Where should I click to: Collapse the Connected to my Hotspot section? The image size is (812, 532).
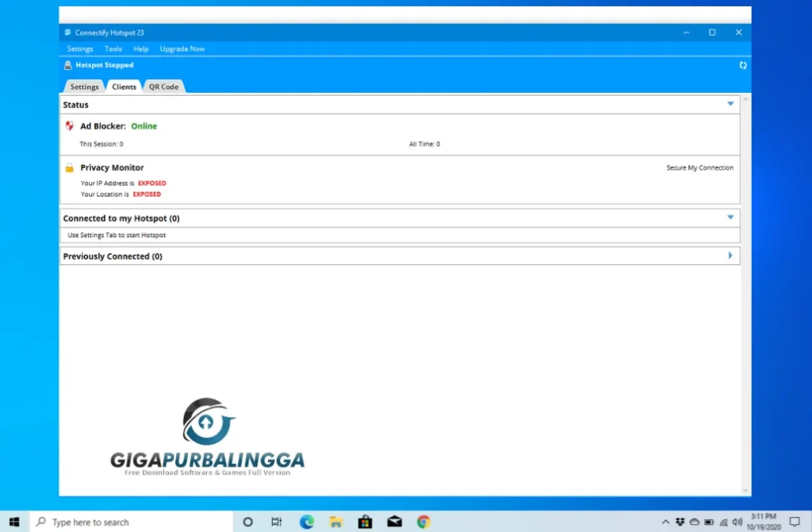pyautogui.click(x=730, y=217)
